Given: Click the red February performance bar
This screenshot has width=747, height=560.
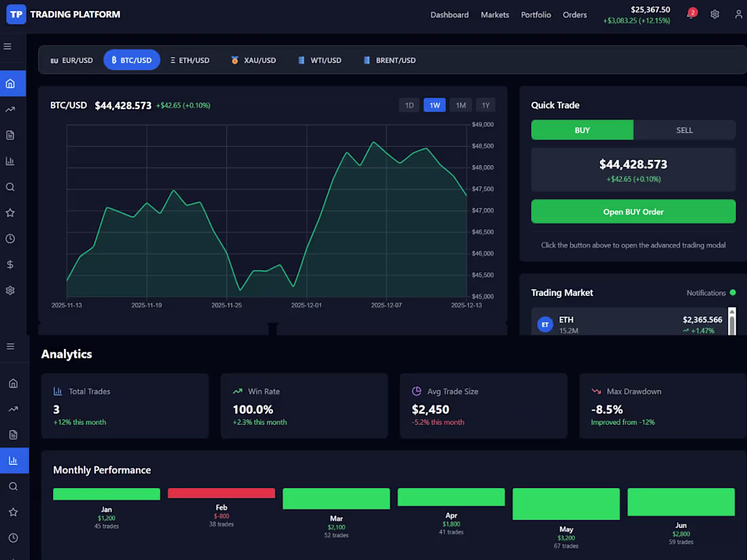Looking at the screenshot, I should point(221,493).
